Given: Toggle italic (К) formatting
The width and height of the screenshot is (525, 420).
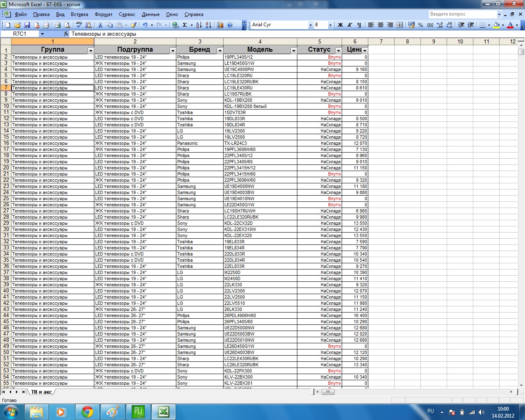Looking at the screenshot, I should [x=349, y=25].
